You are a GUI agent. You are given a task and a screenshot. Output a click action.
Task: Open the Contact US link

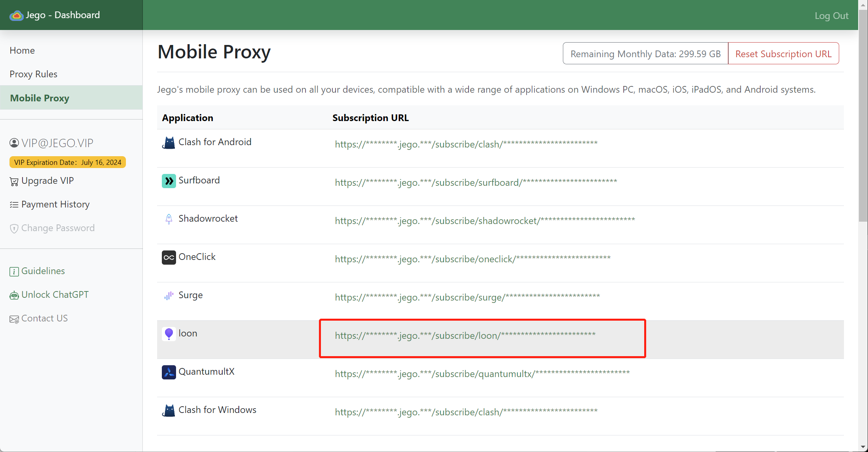(x=45, y=318)
